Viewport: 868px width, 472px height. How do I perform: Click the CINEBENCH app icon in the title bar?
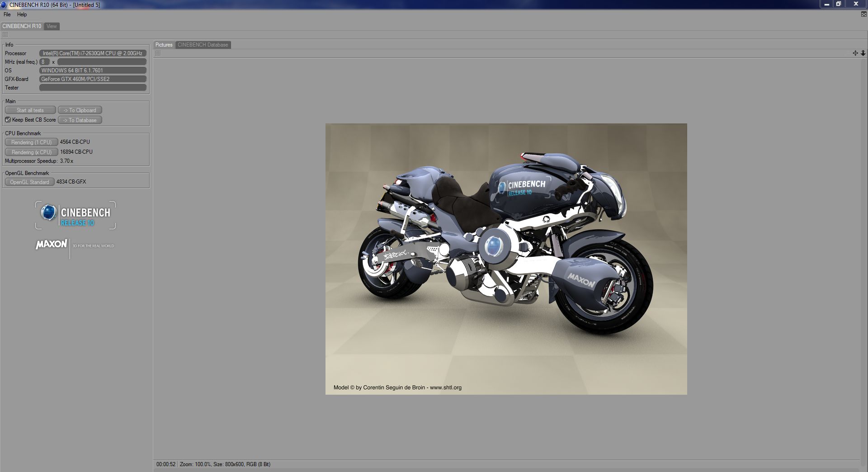4,5
